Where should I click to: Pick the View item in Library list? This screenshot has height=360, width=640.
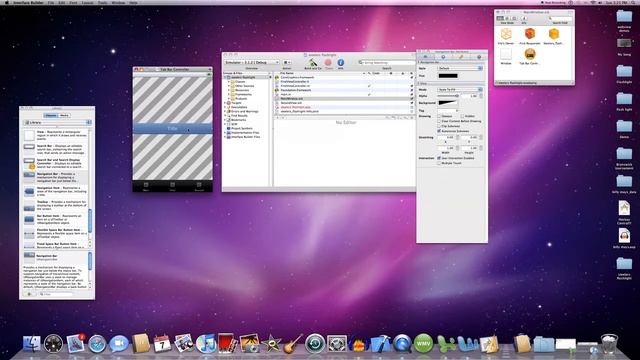pos(55,135)
